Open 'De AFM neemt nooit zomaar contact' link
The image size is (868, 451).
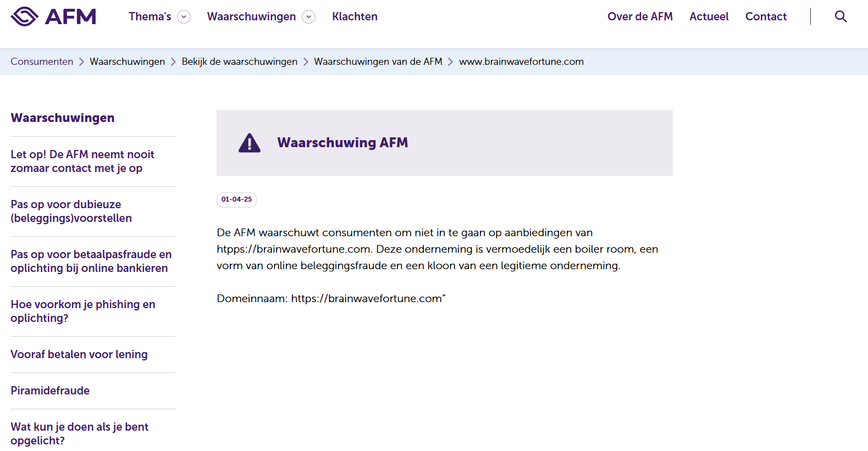point(82,162)
